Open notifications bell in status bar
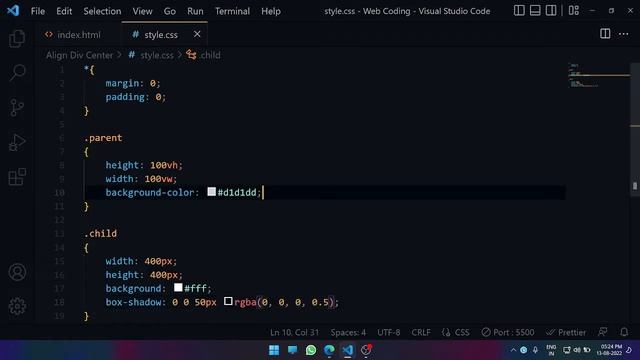The height and width of the screenshot is (360, 640). [624, 332]
